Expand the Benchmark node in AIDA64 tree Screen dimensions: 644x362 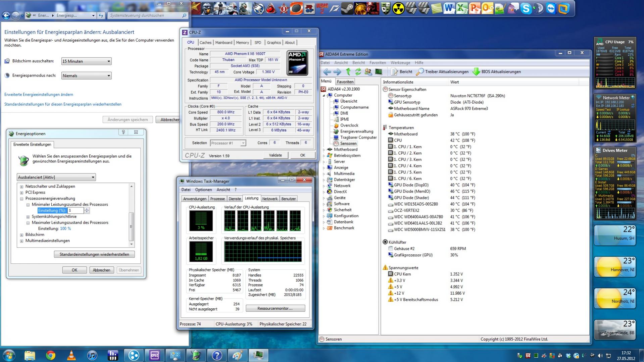click(x=324, y=228)
